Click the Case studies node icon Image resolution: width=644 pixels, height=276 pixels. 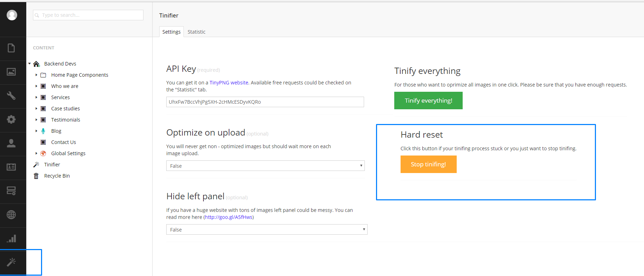[x=43, y=109]
